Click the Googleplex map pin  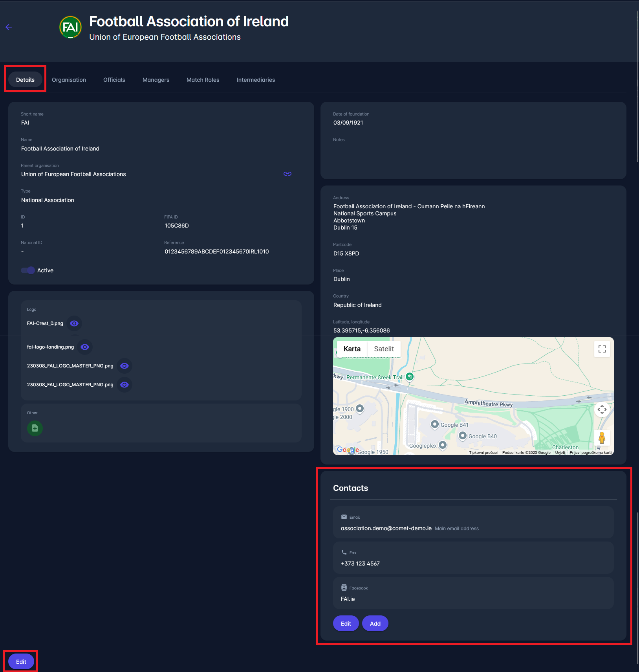tap(443, 445)
